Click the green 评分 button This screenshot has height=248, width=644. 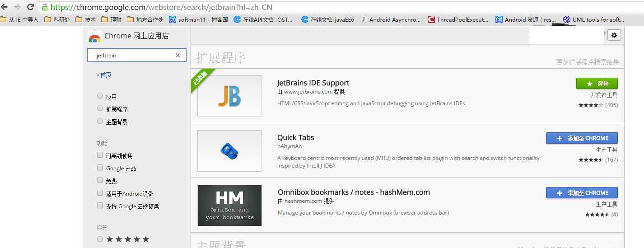point(597,84)
